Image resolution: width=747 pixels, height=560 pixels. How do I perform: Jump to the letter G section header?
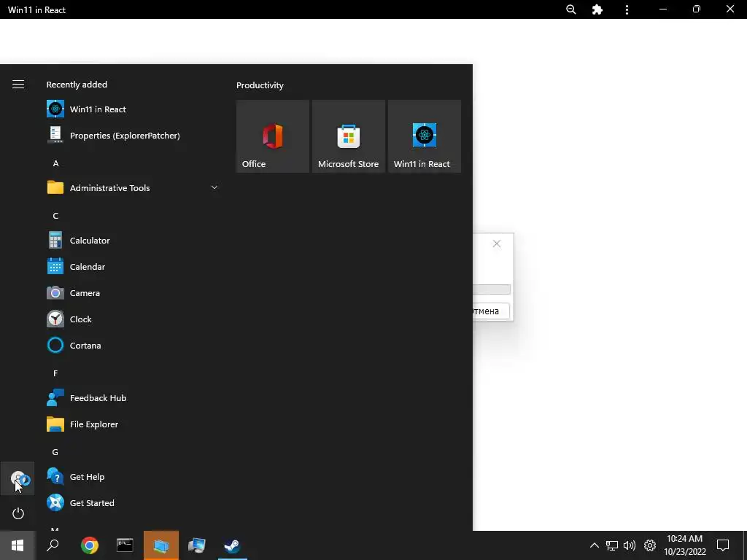[x=55, y=452]
